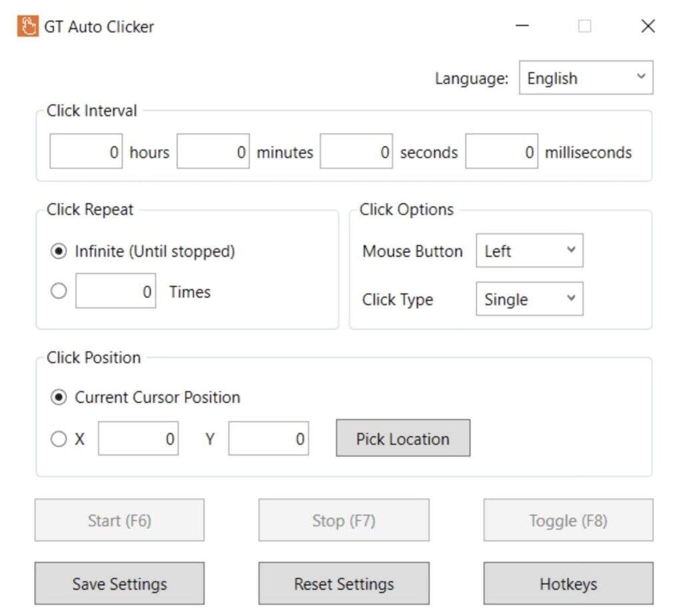
Task: Open the Language dropdown
Action: tap(585, 78)
